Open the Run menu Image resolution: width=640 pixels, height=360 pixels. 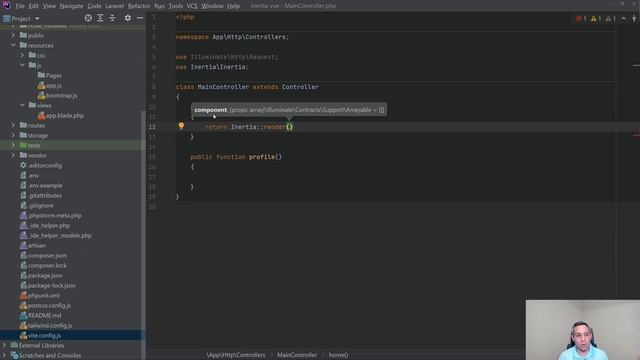click(160, 6)
